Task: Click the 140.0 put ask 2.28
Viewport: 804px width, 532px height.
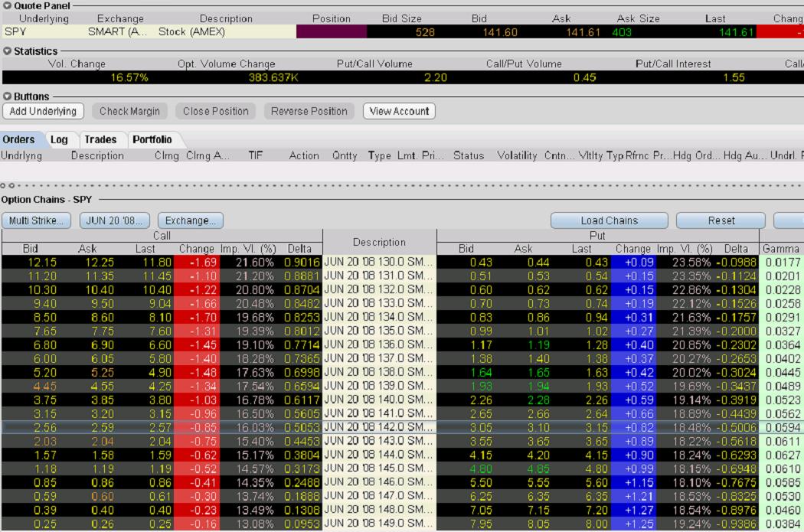Action: (x=538, y=400)
